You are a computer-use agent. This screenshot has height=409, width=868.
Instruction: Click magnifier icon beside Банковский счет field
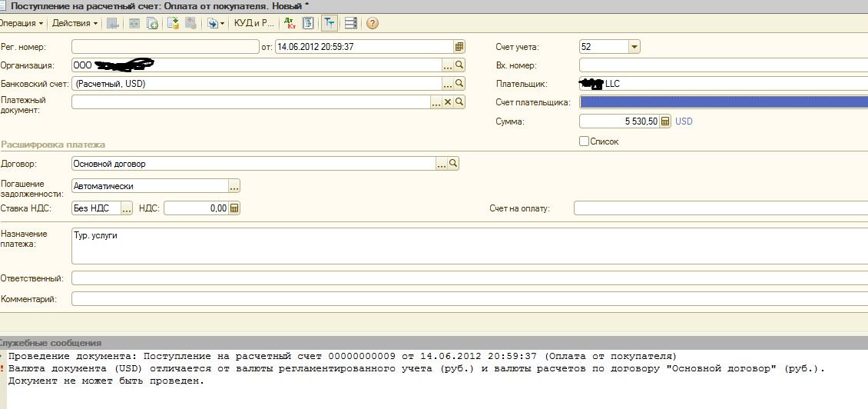click(x=459, y=84)
